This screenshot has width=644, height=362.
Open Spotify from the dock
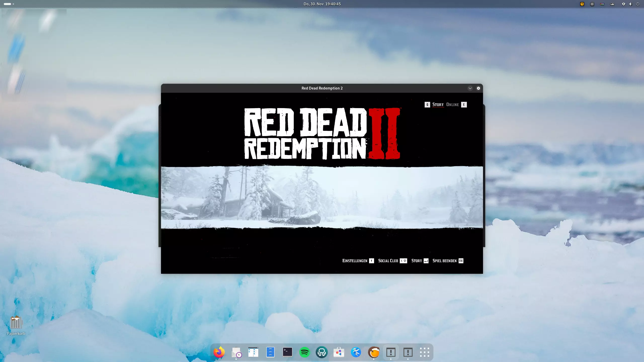pyautogui.click(x=305, y=352)
